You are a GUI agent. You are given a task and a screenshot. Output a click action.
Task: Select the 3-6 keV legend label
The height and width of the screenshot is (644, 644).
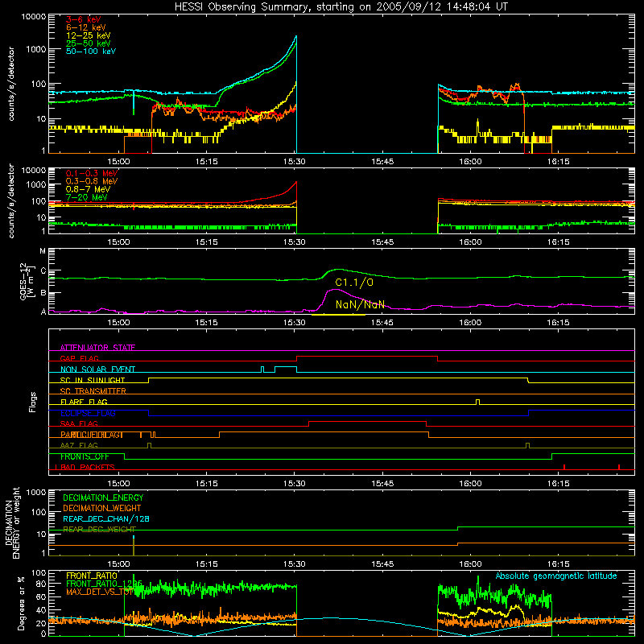pyautogui.click(x=83, y=19)
